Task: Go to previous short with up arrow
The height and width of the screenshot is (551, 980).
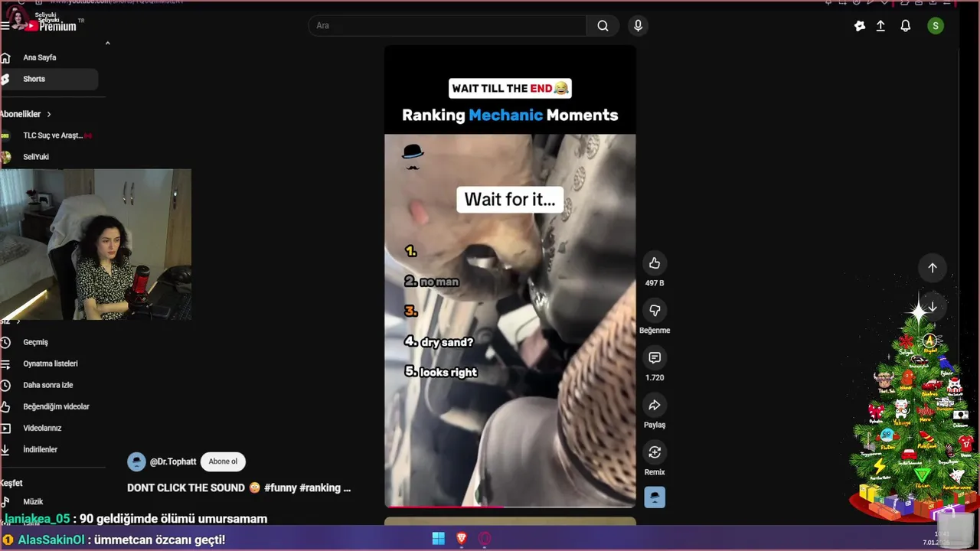Action: 933,268
